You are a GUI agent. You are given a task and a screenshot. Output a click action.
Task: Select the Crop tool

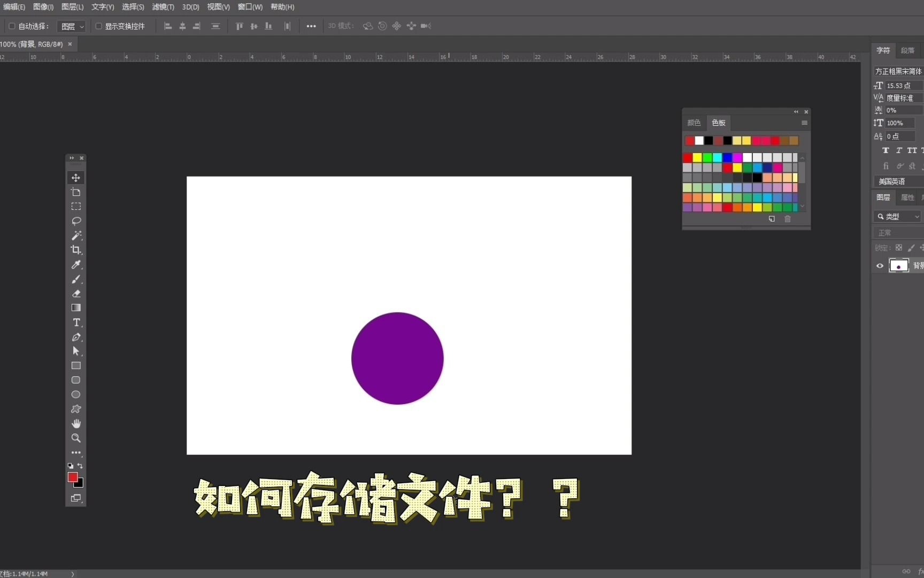pyautogui.click(x=75, y=250)
